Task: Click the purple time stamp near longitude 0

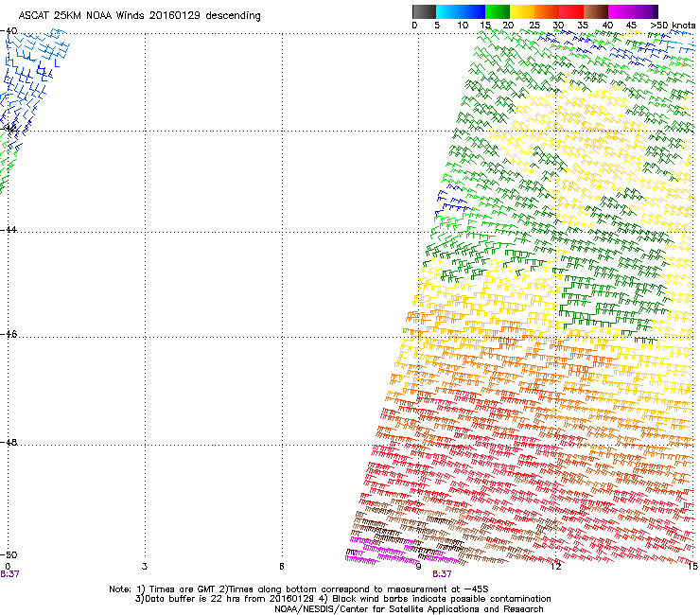Action: tap(9, 574)
